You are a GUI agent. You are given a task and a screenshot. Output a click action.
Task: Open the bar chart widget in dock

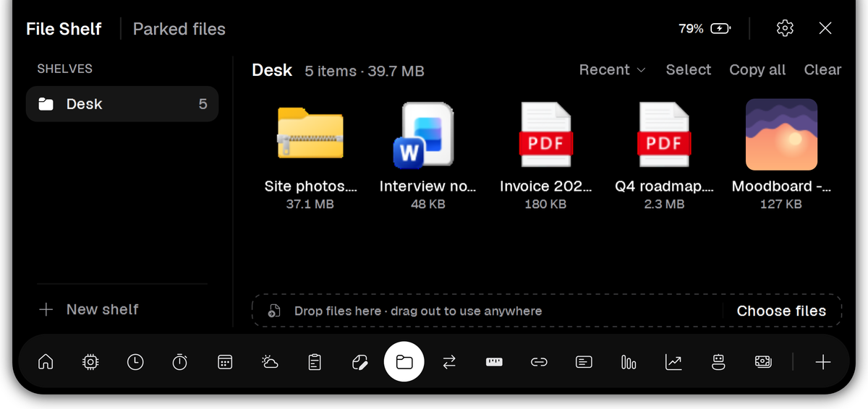[x=629, y=362]
